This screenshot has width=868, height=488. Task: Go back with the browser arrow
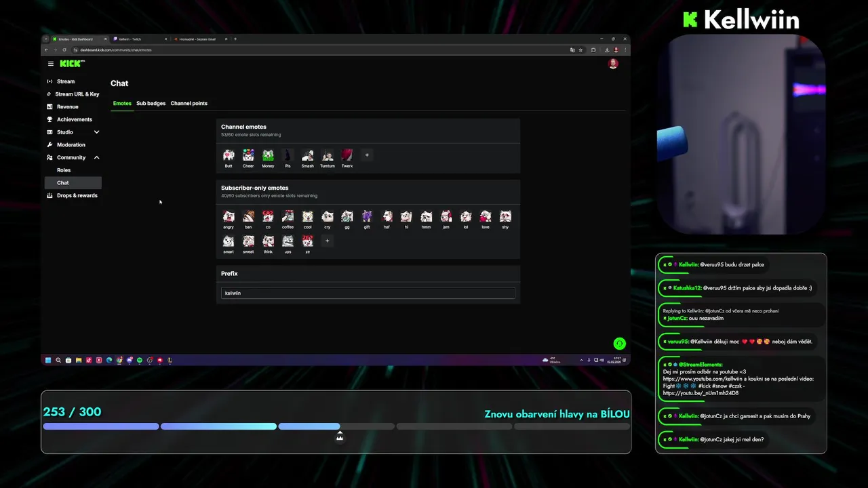46,49
